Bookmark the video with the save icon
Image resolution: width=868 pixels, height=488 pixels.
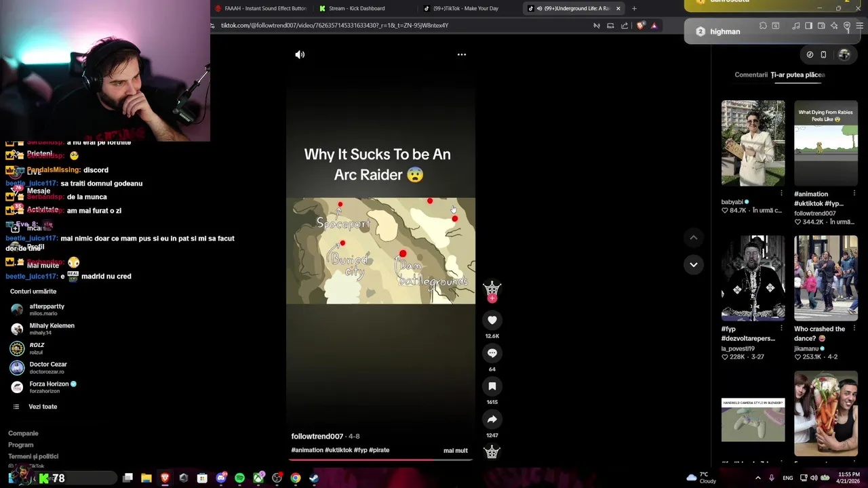click(492, 386)
